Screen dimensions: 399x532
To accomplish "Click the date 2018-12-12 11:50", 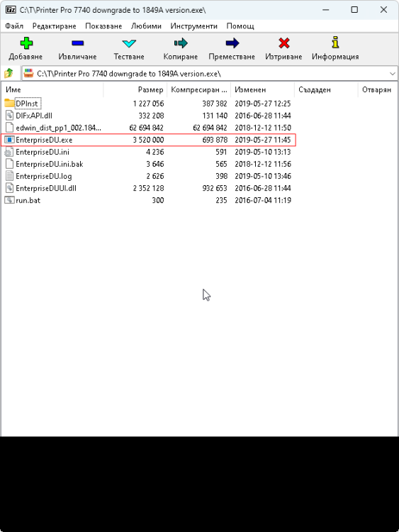I will 263,128.
